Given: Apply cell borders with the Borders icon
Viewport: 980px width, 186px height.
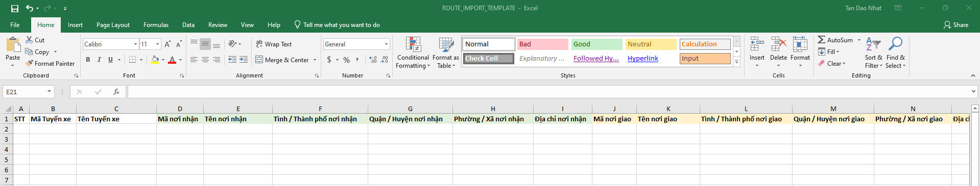Looking at the screenshot, I should [x=133, y=60].
